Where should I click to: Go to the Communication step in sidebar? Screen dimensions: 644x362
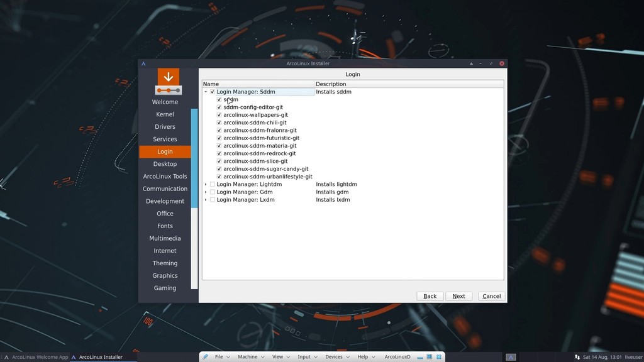[x=165, y=189]
